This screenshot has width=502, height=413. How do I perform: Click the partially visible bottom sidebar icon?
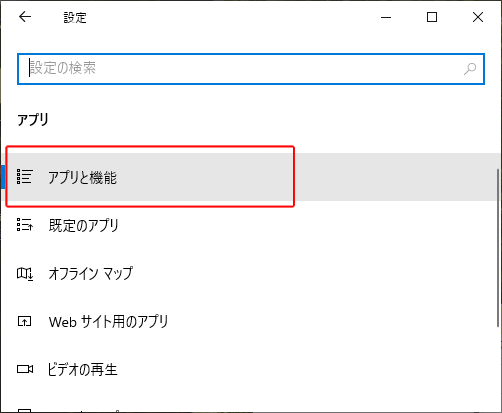(x=25, y=410)
